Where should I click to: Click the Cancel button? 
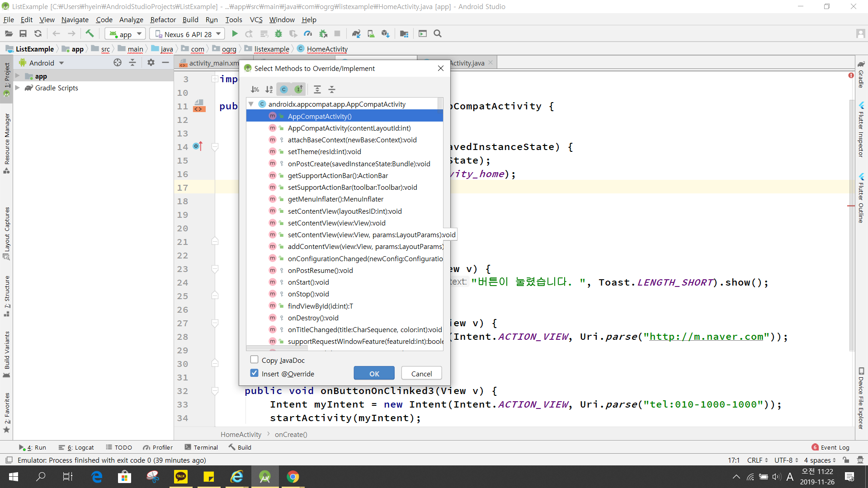coord(421,374)
